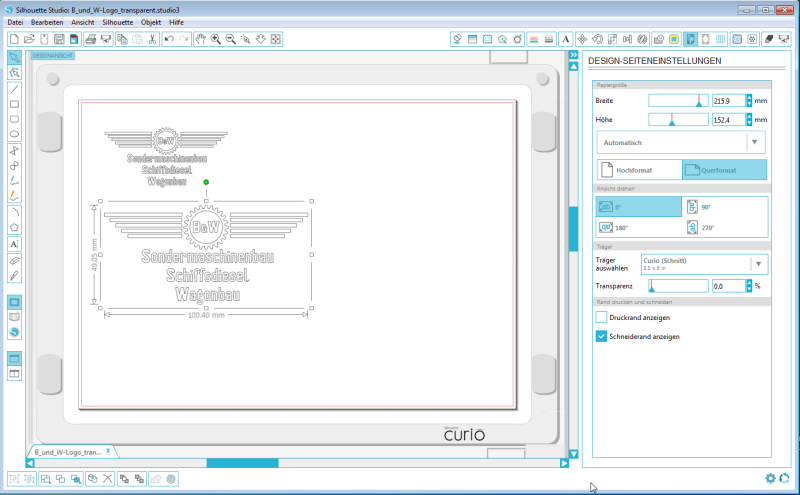Adjust the Breite width slider
This screenshot has width=800, height=495.
678,101
